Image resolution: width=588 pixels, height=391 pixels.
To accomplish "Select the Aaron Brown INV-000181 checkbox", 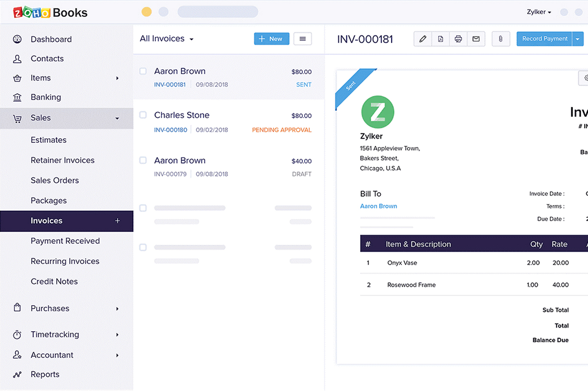I will coord(143,71).
